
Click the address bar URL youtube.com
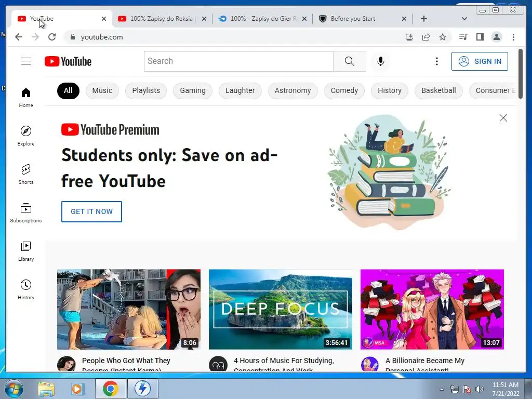point(102,37)
